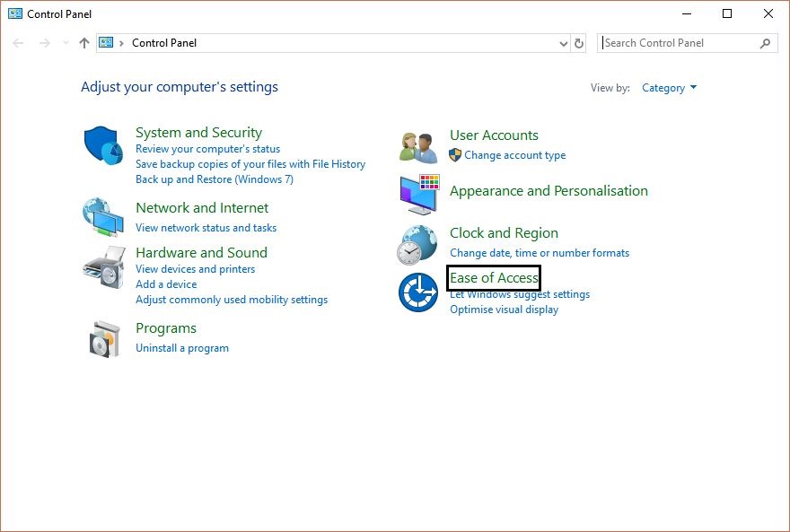
Task: Open the address bar history dropdown
Action: 563,42
